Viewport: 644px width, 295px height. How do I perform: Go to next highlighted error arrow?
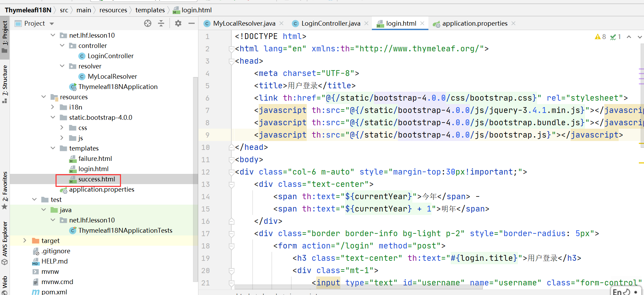tap(640, 37)
